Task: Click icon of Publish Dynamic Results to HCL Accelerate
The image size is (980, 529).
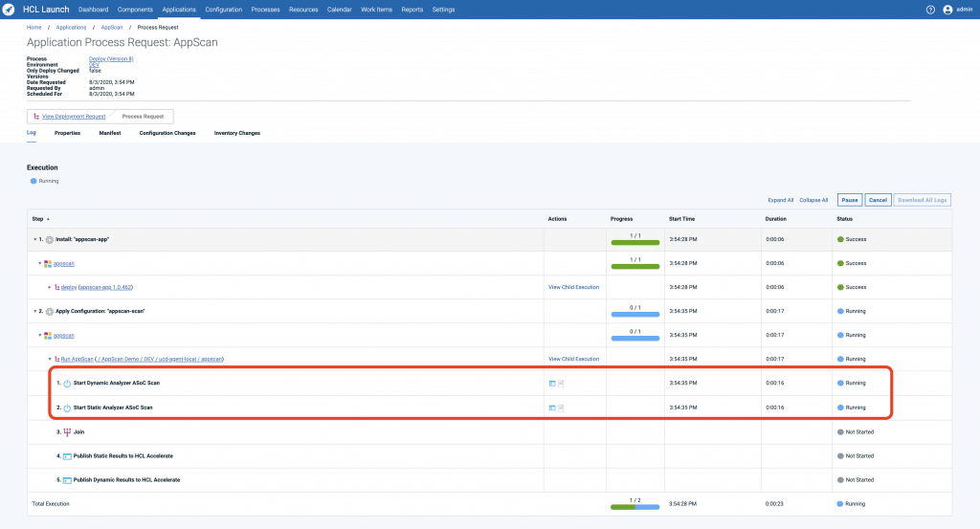Action: pos(67,480)
